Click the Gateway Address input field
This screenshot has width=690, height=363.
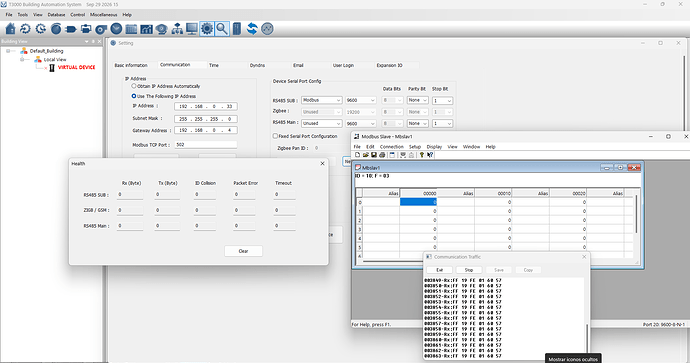point(206,131)
